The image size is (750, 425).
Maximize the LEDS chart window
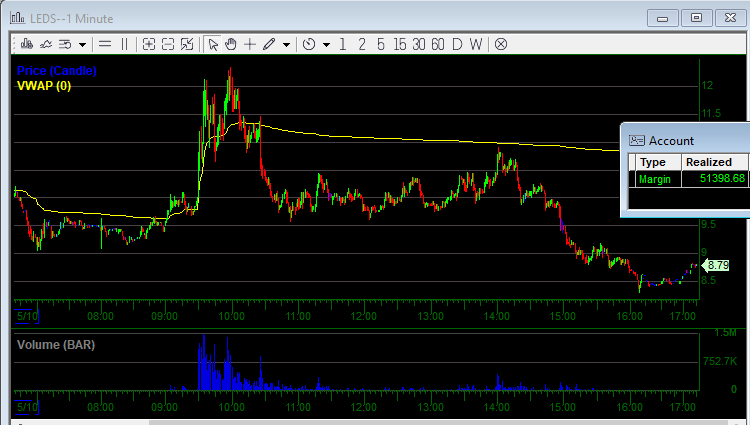click(696, 18)
